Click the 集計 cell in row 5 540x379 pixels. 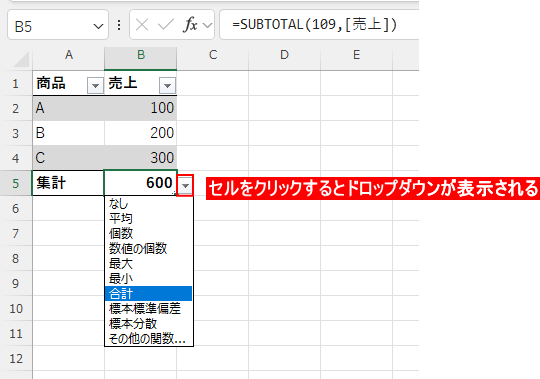pyautogui.click(x=68, y=183)
